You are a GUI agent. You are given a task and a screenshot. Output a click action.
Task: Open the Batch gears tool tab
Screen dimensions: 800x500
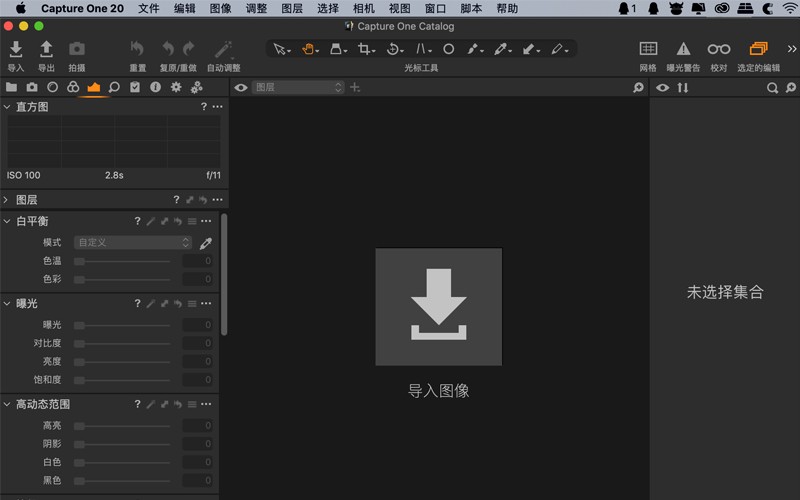pos(196,88)
